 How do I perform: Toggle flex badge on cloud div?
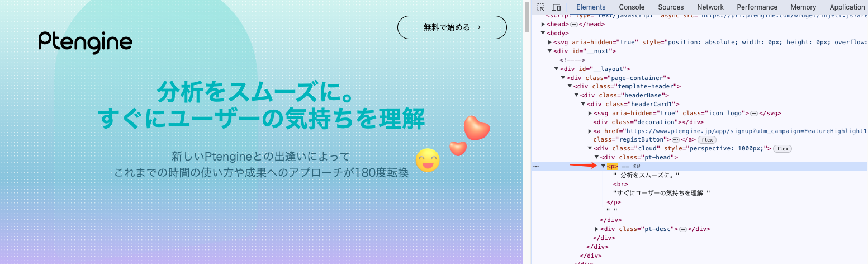(x=782, y=149)
